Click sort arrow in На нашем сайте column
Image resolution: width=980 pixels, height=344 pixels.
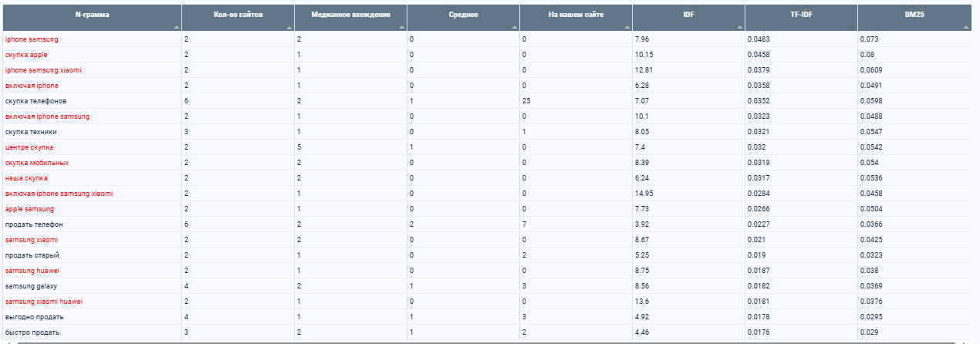[x=627, y=27]
